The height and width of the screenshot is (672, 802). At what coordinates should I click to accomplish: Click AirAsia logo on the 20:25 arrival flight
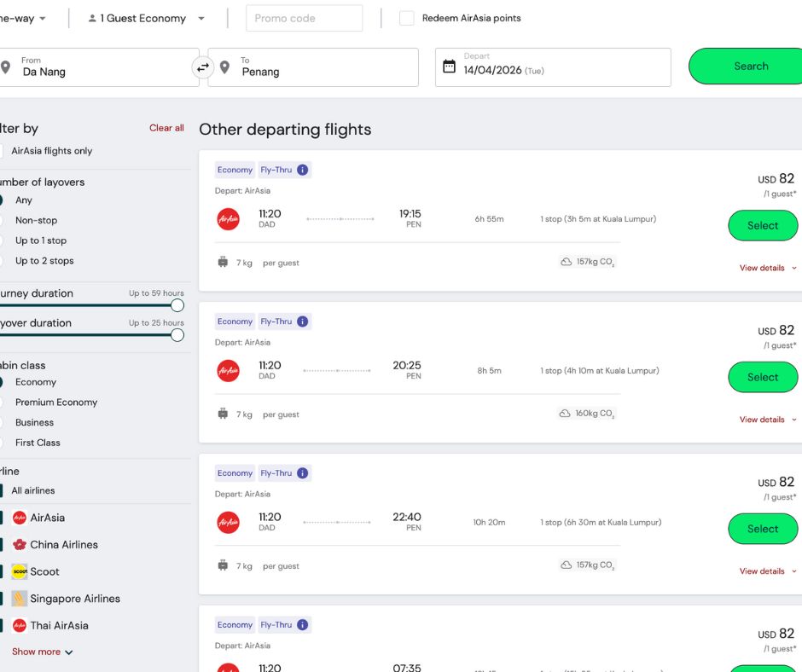click(x=228, y=371)
